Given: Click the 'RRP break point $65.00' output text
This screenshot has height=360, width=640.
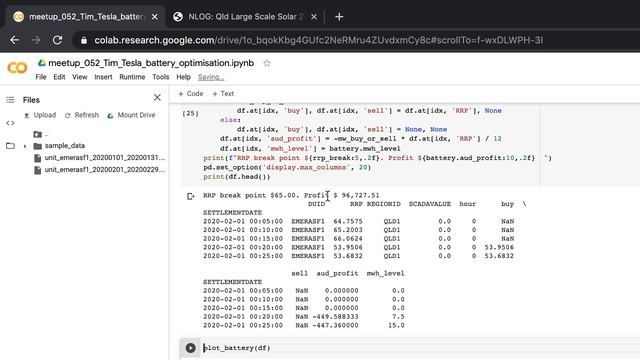Looking at the screenshot, I should click(x=251, y=195).
